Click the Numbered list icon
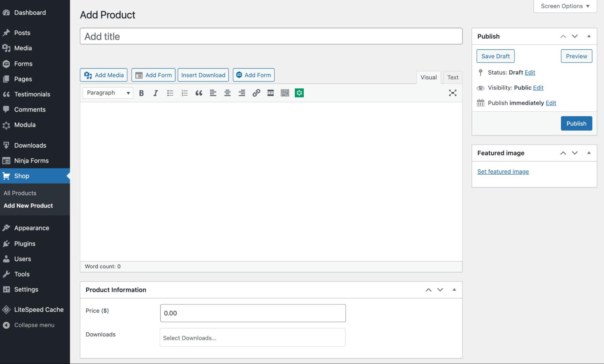The width and height of the screenshot is (604, 364). (184, 92)
